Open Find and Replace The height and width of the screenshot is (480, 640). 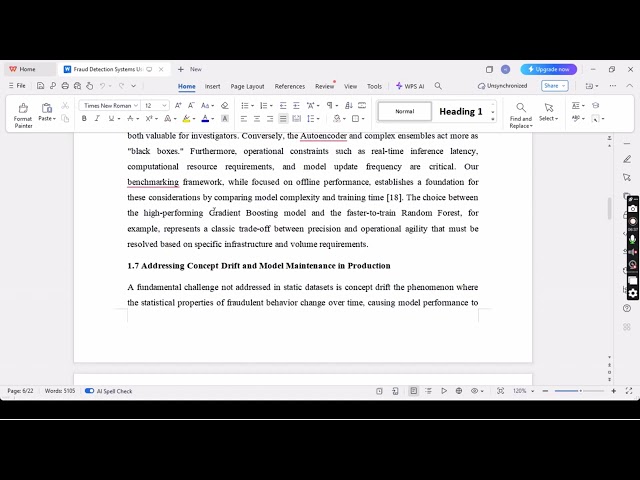tap(521, 115)
